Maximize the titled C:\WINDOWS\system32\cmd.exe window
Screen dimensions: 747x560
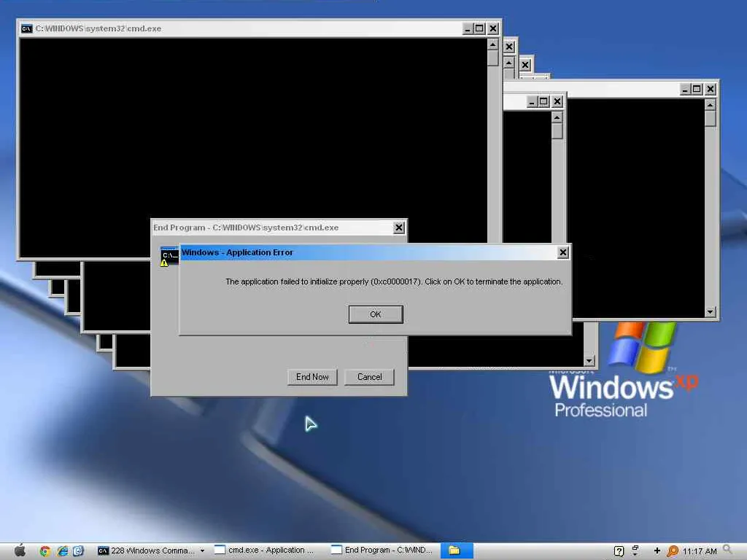click(x=479, y=29)
